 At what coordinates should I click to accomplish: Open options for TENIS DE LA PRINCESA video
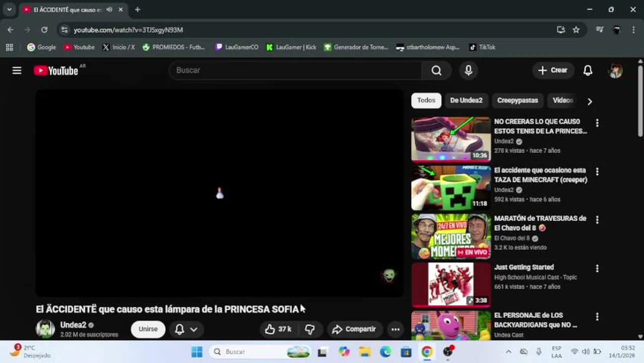click(x=597, y=123)
